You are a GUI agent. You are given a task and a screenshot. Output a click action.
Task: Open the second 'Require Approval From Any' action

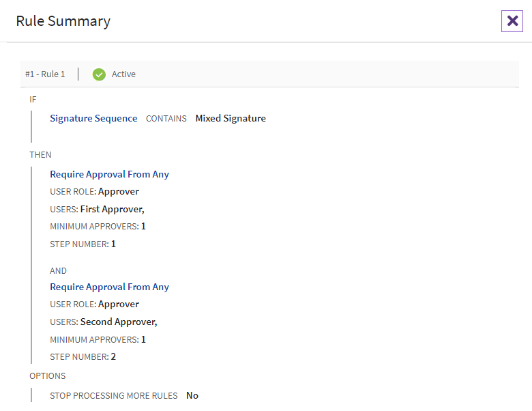coord(109,287)
